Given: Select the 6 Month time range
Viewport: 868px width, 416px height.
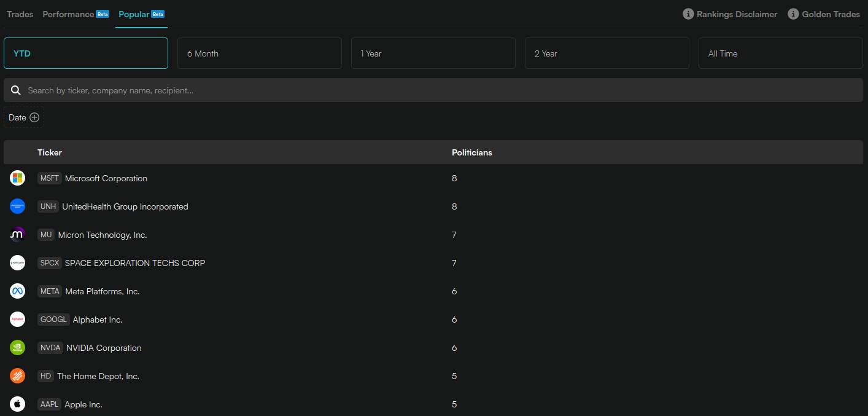Looking at the screenshot, I should coord(260,53).
